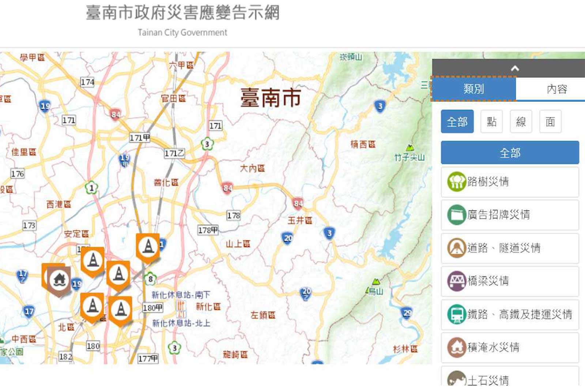
Task: Click the brown tunnel icon for 道路、隧道災情
Action: click(457, 248)
